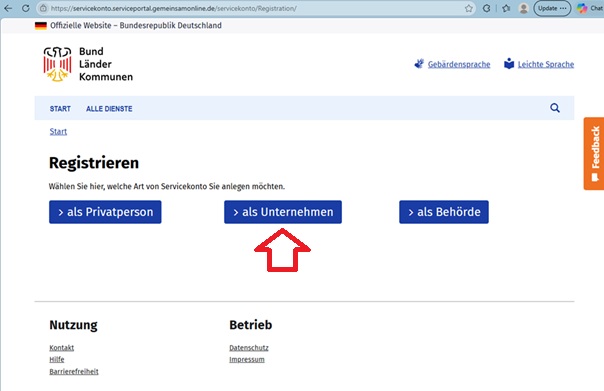Open the favorites list icon
This screenshot has height=391, width=604.
pos(506,8)
